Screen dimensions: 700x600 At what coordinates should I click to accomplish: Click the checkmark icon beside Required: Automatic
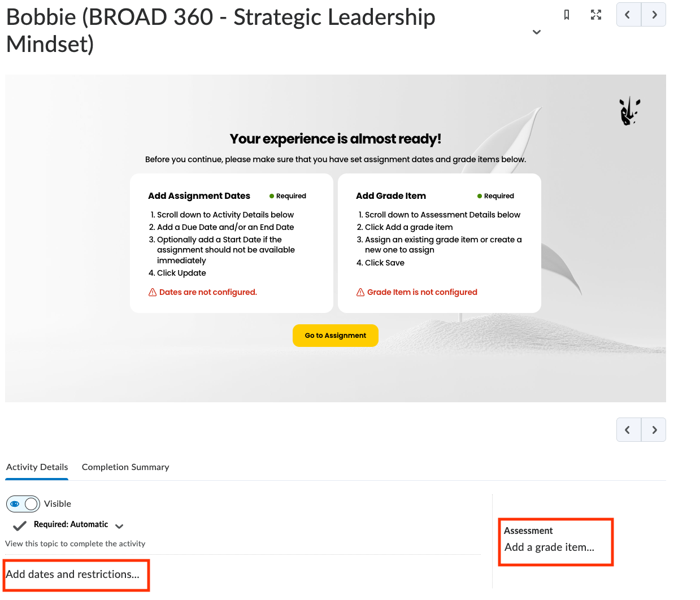20,525
